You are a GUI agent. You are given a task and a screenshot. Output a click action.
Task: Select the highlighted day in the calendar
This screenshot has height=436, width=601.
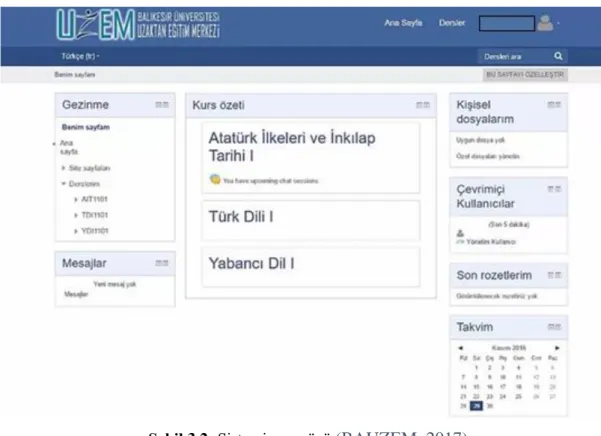click(x=476, y=406)
